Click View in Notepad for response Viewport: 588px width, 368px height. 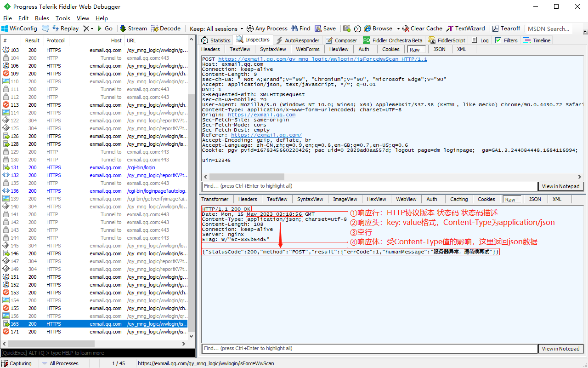(561, 349)
